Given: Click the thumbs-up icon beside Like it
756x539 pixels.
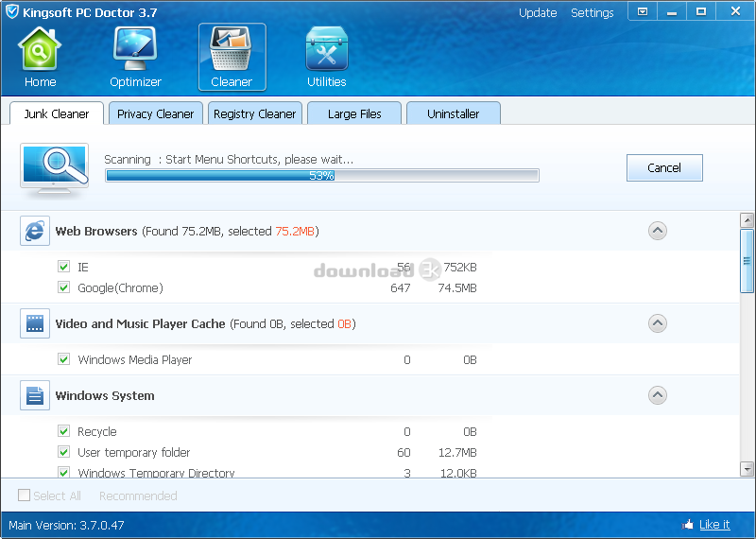Looking at the screenshot, I should [688, 525].
